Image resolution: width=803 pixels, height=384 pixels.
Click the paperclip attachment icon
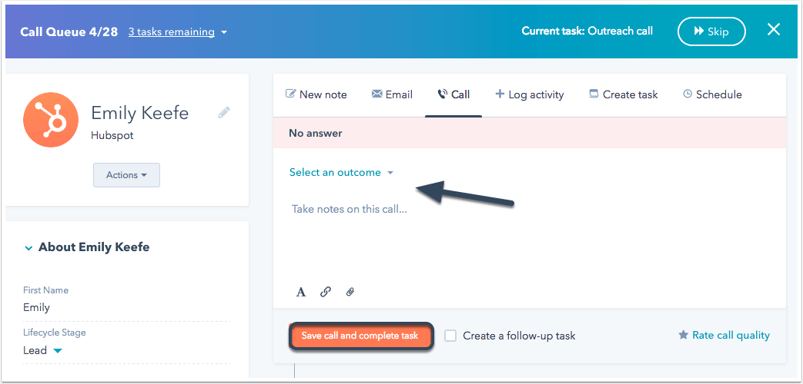(350, 292)
